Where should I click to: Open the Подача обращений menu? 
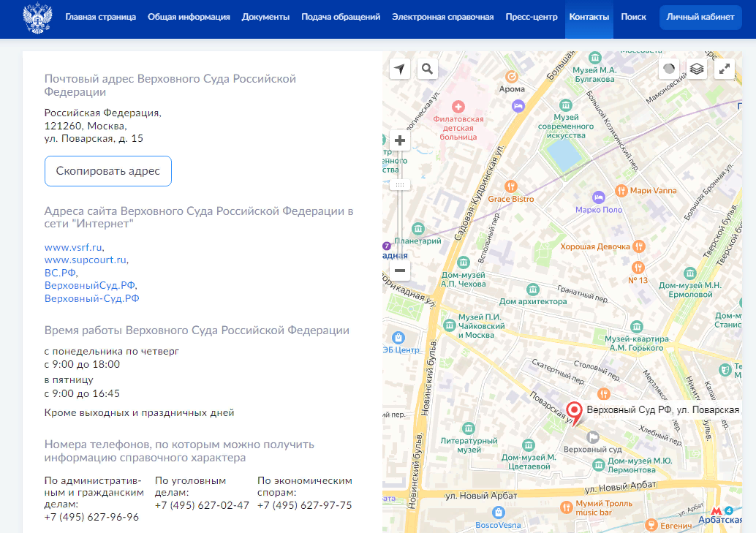point(341,17)
